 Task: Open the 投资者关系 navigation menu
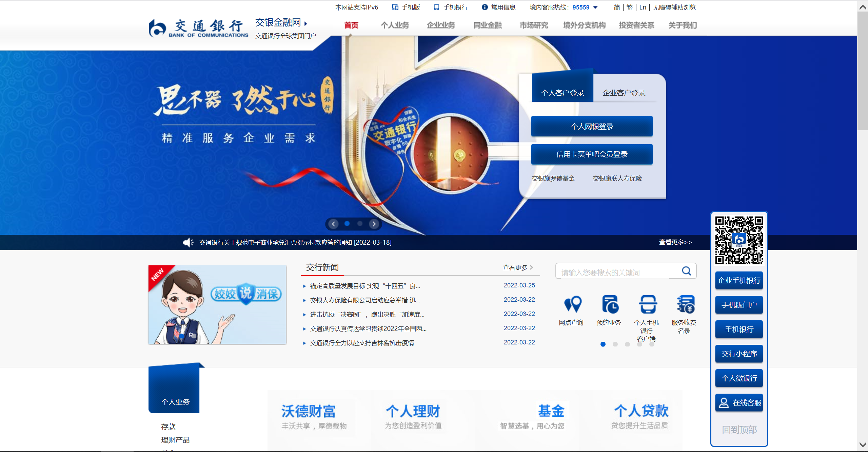pyautogui.click(x=636, y=25)
